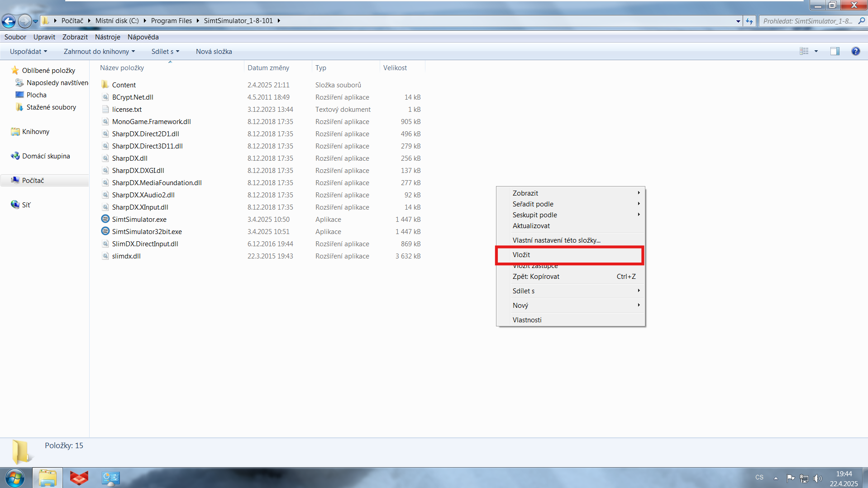The height and width of the screenshot is (488, 868).
Task: Click Program Files in the address breadcrumb
Action: [x=171, y=21]
